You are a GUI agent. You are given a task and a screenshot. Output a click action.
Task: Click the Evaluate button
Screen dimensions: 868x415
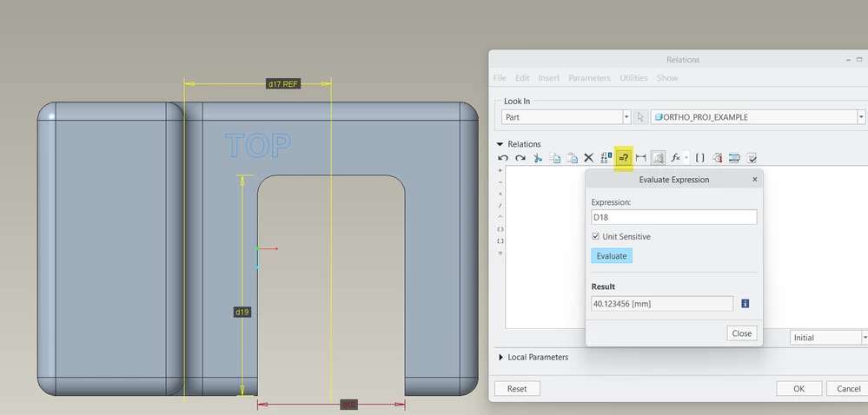click(x=612, y=255)
